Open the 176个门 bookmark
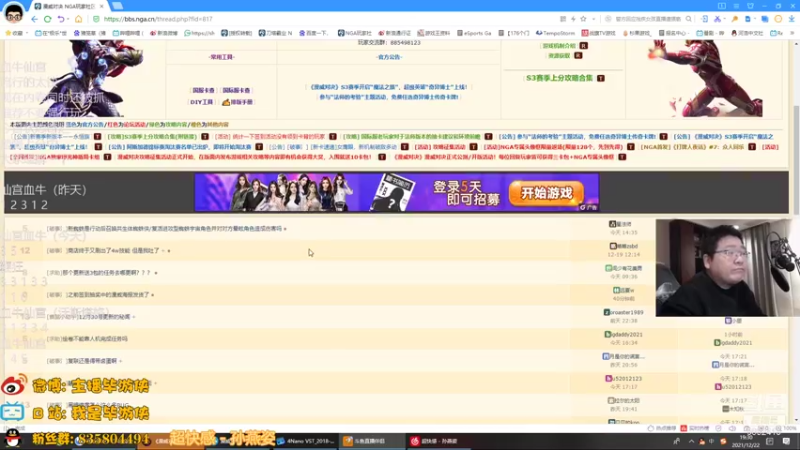 point(515,33)
